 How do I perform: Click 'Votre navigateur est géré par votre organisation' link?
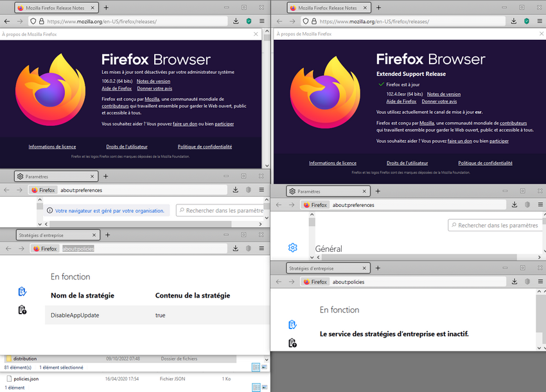(109, 211)
